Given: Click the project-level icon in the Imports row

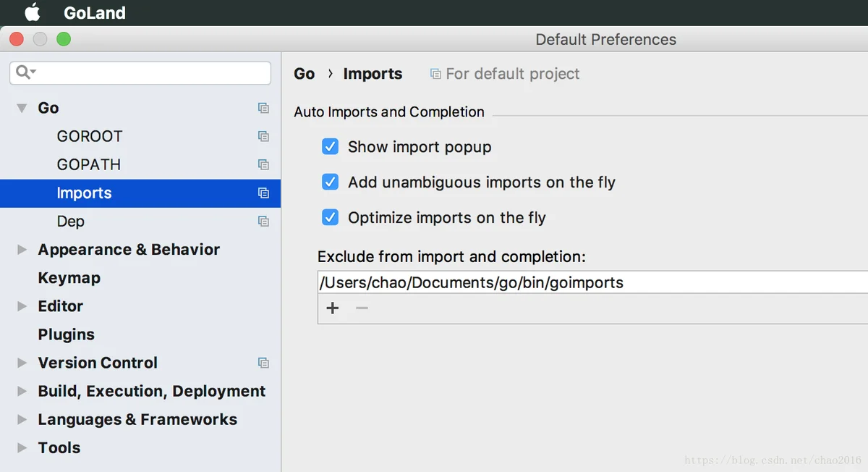Looking at the screenshot, I should point(263,193).
